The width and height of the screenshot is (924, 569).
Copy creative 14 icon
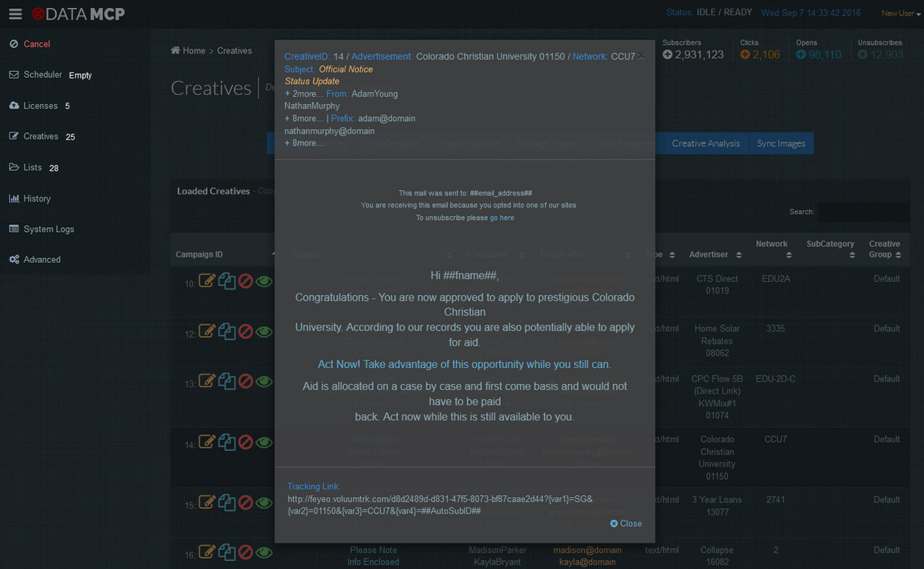pyautogui.click(x=227, y=443)
